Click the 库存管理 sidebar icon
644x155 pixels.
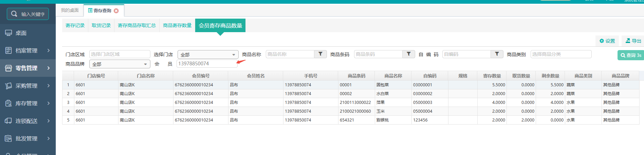[8, 103]
